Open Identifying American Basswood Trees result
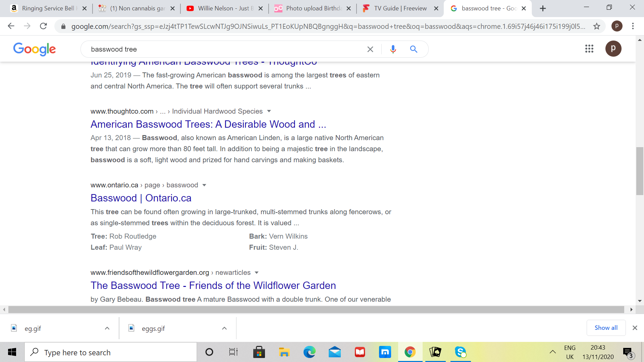Viewport: 644px width, 362px height. click(204, 63)
